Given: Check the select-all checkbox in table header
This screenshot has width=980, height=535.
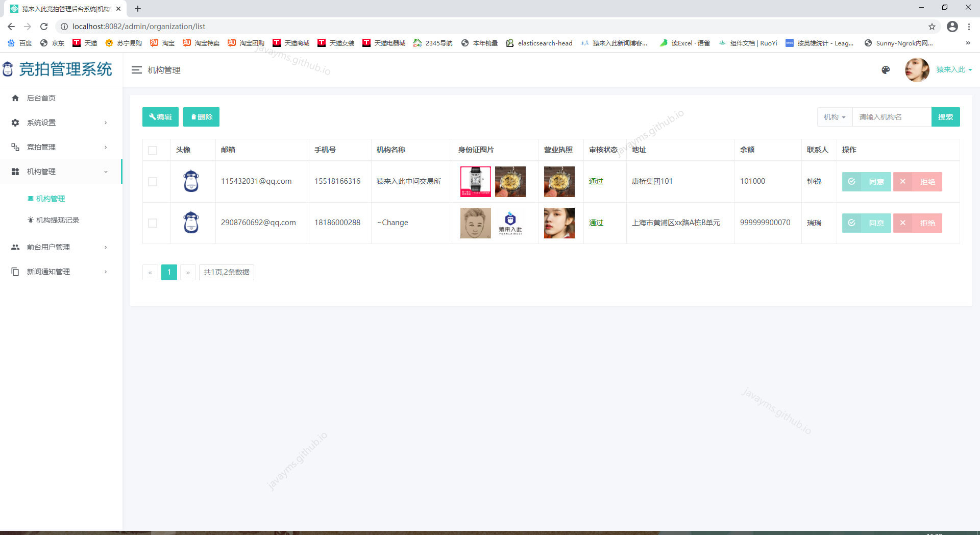Looking at the screenshot, I should (x=153, y=150).
